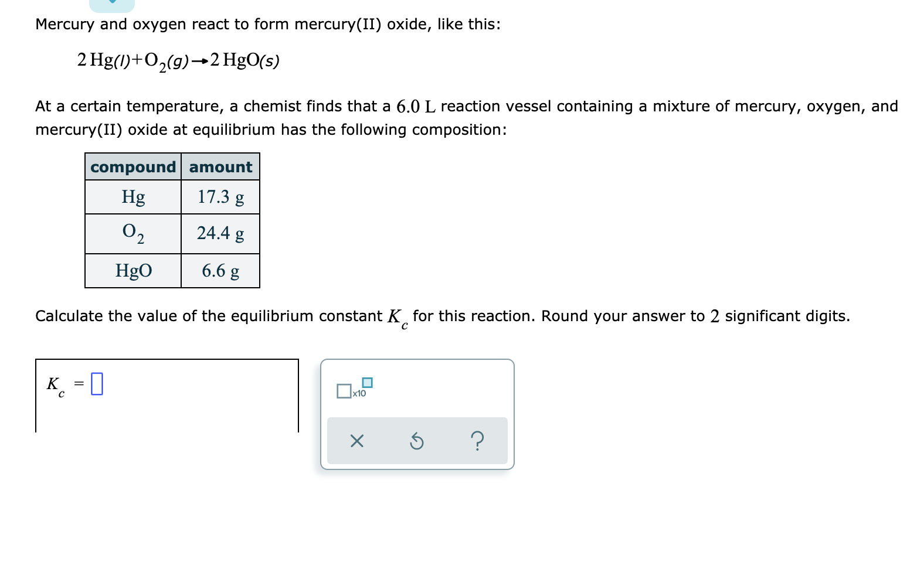924x579 pixels.
Task: Select the empty base number square
Action: pyautogui.click(x=344, y=391)
